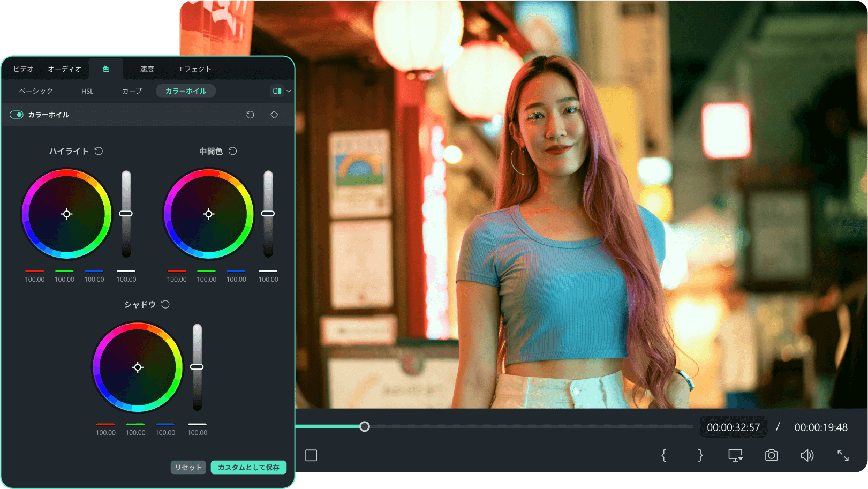
Task: Click カスタムとして保存 button
Action: [x=248, y=468]
